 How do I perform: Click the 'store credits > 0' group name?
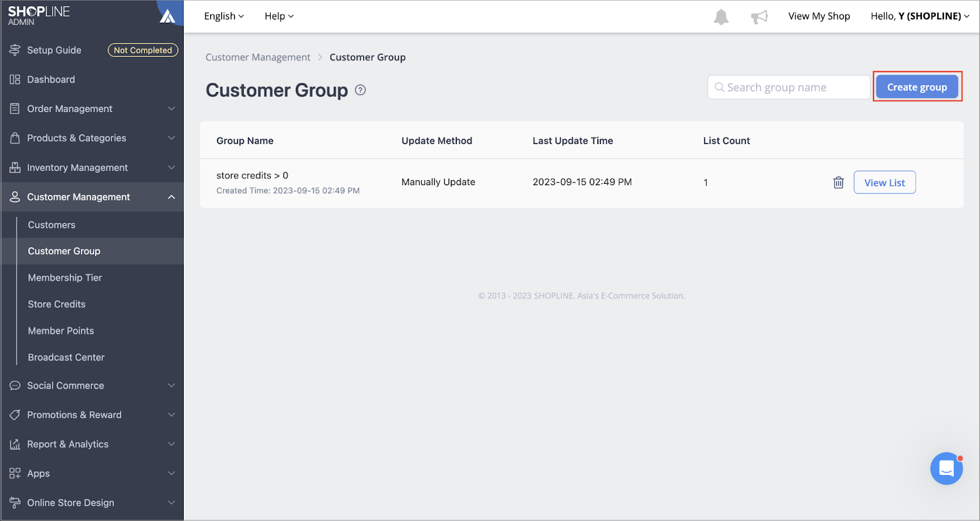pos(252,175)
